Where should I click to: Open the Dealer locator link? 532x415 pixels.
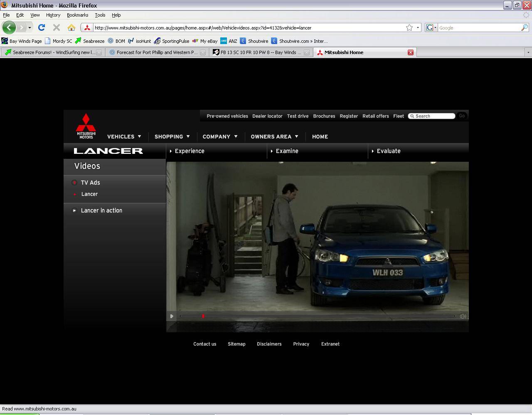[x=267, y=116]
